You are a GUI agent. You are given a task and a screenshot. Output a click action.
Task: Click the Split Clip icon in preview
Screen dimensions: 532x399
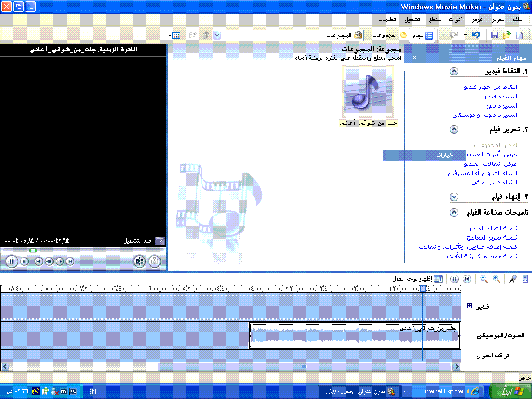tap(139, 261)
